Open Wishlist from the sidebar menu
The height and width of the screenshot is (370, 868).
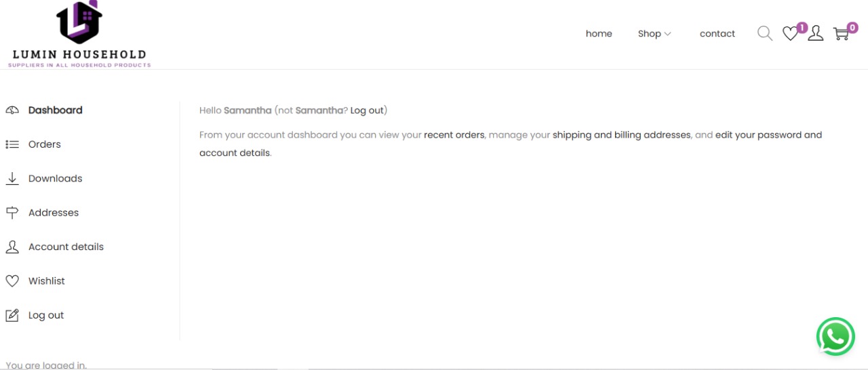(47, 281)
